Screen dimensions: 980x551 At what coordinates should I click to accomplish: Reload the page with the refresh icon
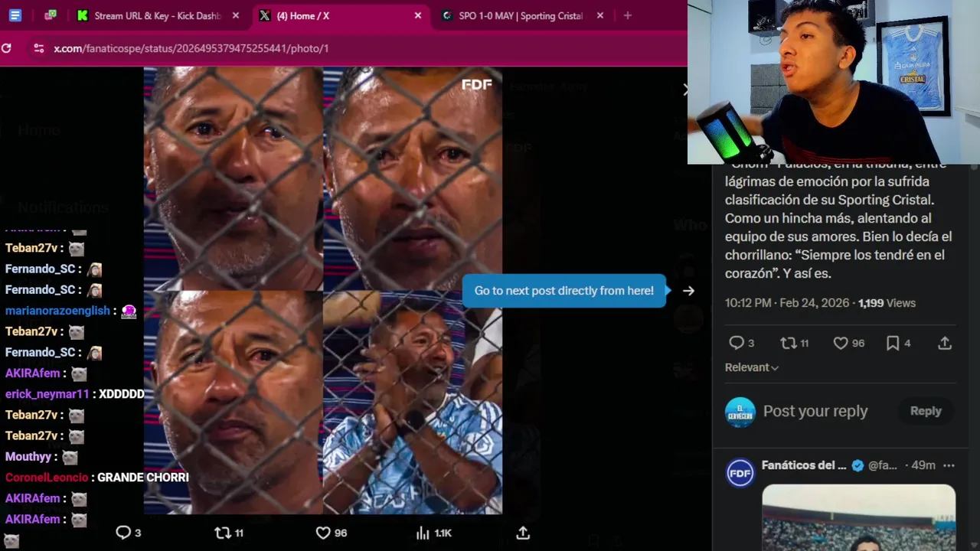7,48
